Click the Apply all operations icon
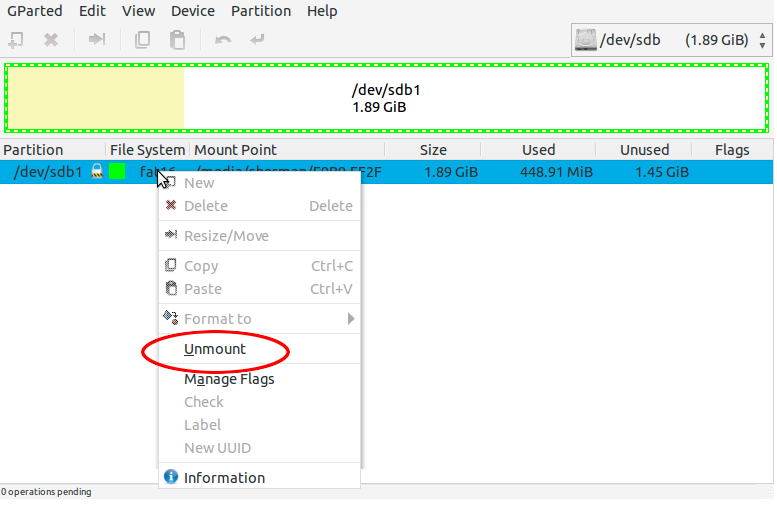The height and width of the screenshot is (515, 777). pyautogui.click(x=257, y=40)
